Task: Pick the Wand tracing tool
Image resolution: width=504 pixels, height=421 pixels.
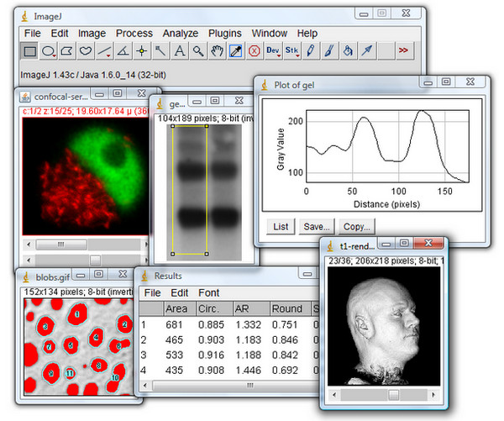Action: coord(160,51)
